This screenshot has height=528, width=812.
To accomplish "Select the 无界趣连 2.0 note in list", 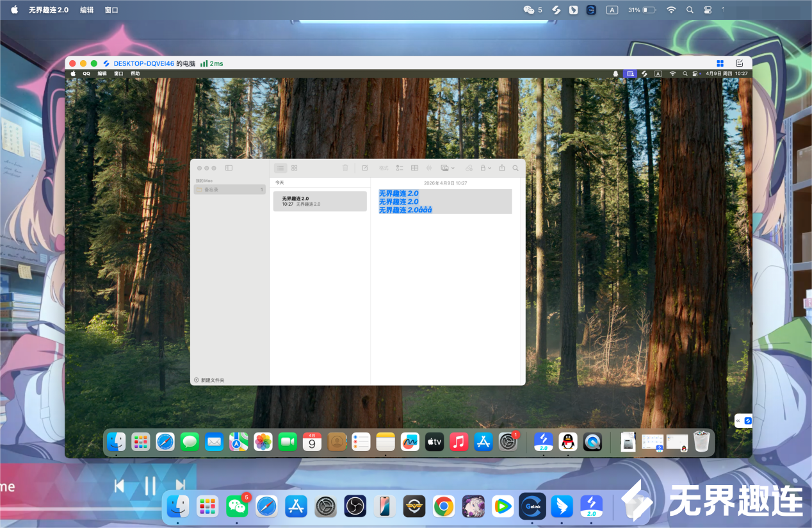I will pos(320,201).
